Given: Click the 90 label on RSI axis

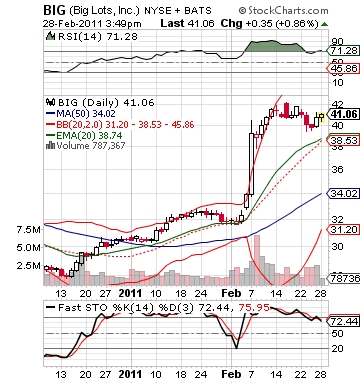Looking at the screenshot, I should (x=337, y=42).
